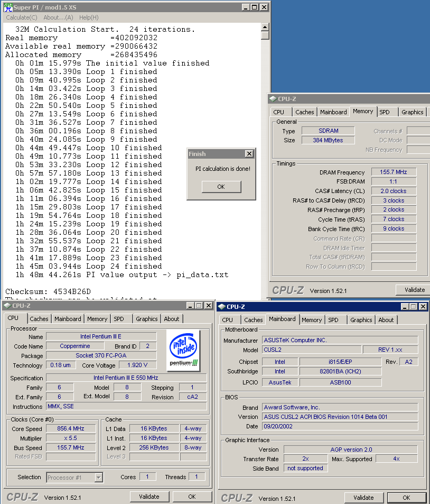This screenshot has width=430, height=504.
Task: Click the CPU-Z icon in Mainboard window title
Action: click(x=222, y=306)
